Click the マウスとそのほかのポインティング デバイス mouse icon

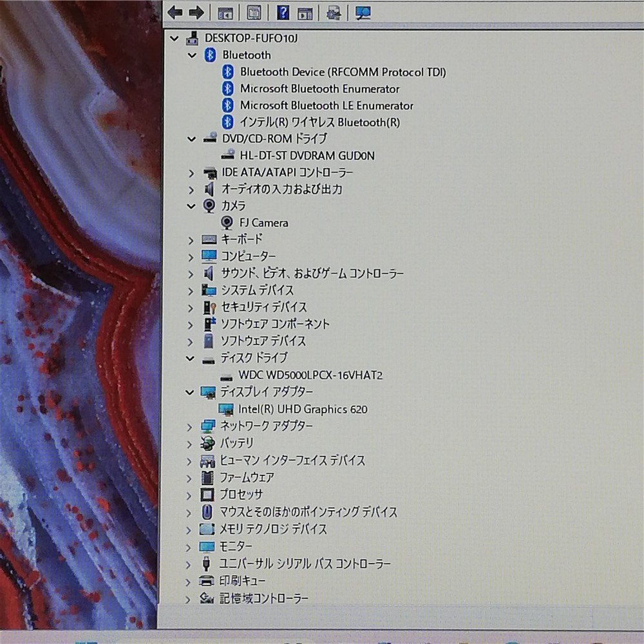coord(207,512)
